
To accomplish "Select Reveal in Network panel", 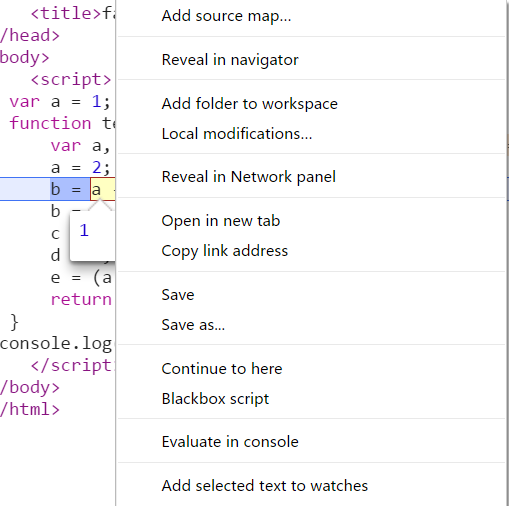I will point(249,177).
